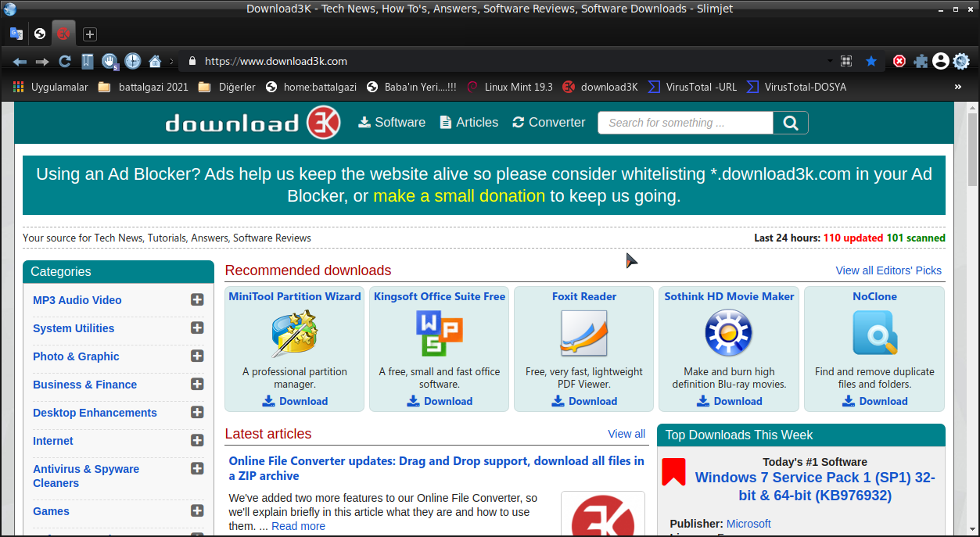This screenshot has width=980, height=537.
Task: Open the Software menu
Action: click(392, 122)
